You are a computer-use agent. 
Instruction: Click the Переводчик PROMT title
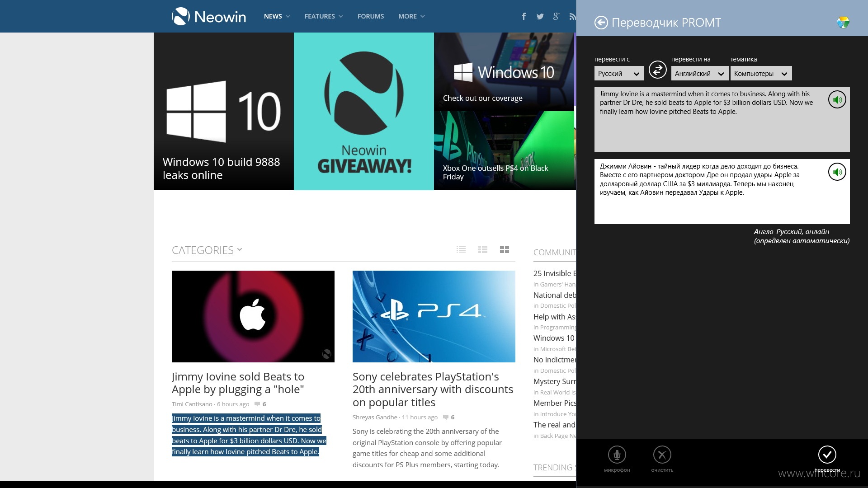(x=666, y=23)
